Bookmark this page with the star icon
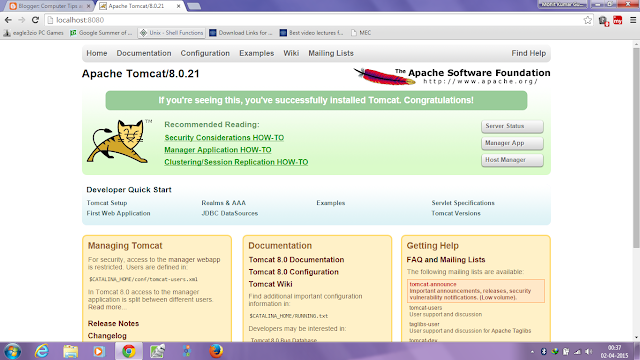 [x=587, y=20]
